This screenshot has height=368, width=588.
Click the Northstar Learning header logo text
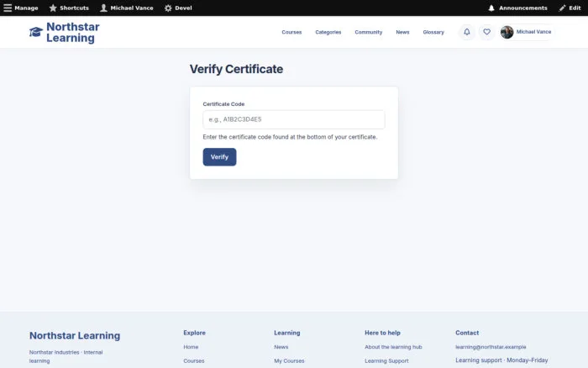pos(73,32)
